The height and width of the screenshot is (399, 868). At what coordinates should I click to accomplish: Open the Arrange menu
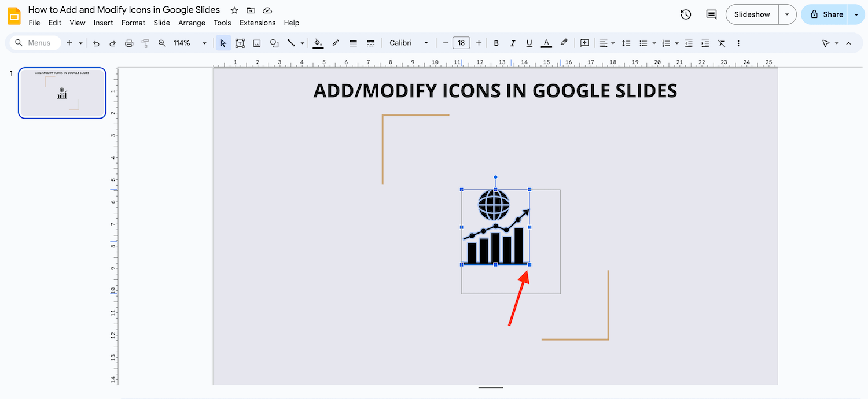pyautogui.click(x=192, y=23)
